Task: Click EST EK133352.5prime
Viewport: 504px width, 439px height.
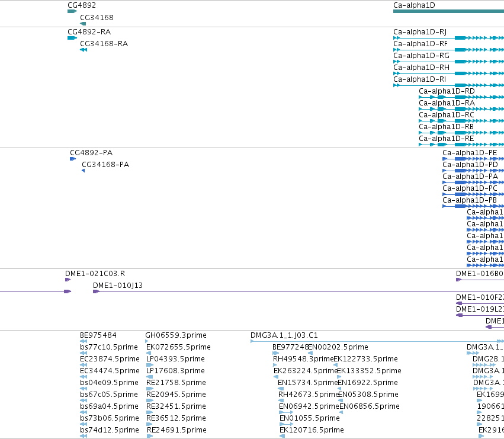Action: tap(369, 371)
